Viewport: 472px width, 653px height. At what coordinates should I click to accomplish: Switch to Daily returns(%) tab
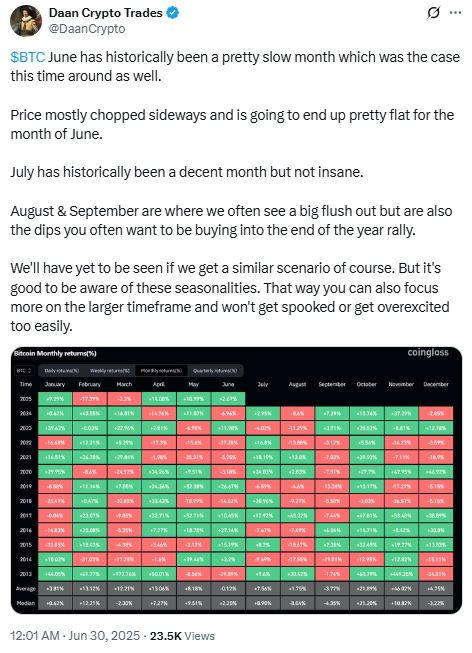[x=62, y=370]
